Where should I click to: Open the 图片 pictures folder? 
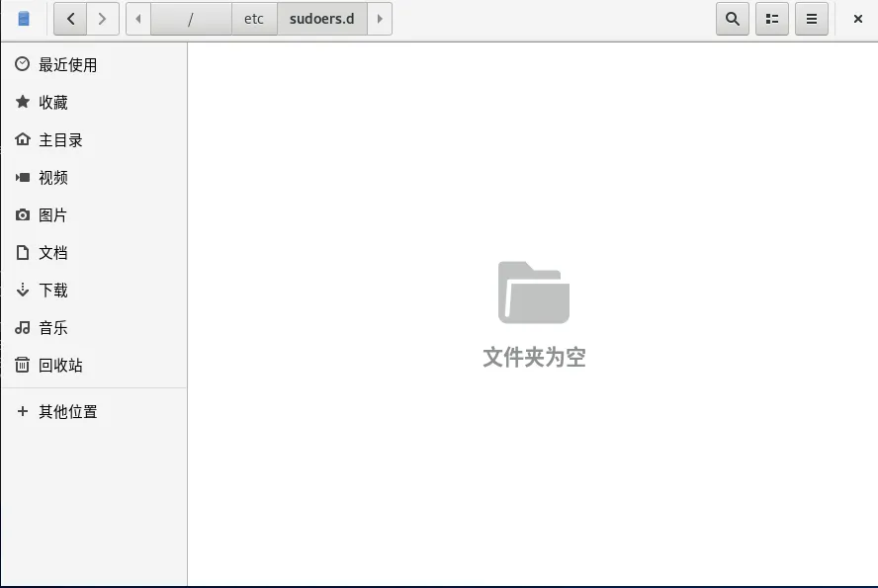[x=53, y=215]
